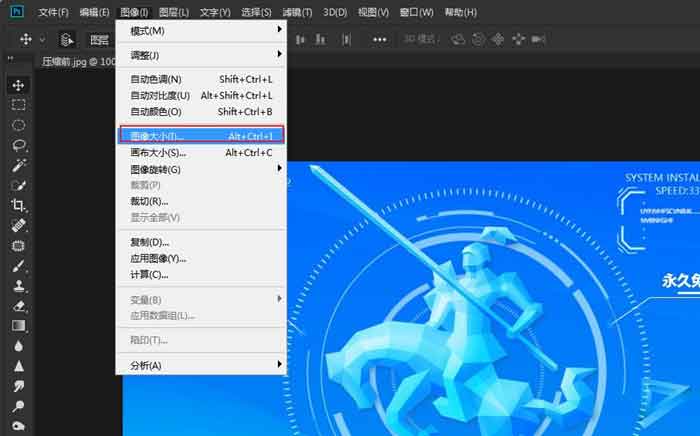Click greyed-out 应用数据组(L) menu item
700x436 pixels.
[x=201, y=316]
